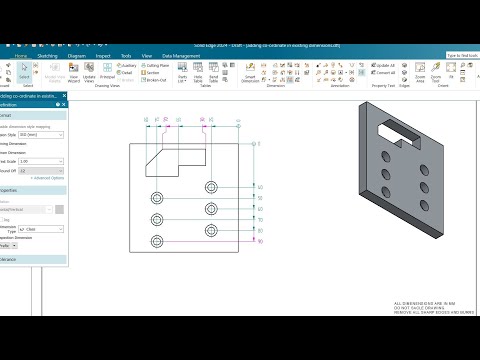Collapse the Properties section header

point(33,190)
